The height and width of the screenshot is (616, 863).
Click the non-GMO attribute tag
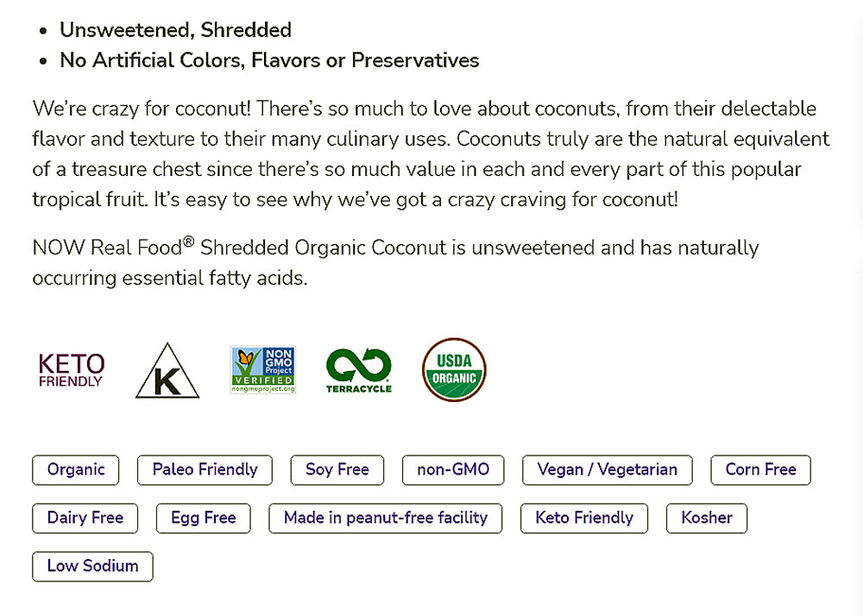453,470
